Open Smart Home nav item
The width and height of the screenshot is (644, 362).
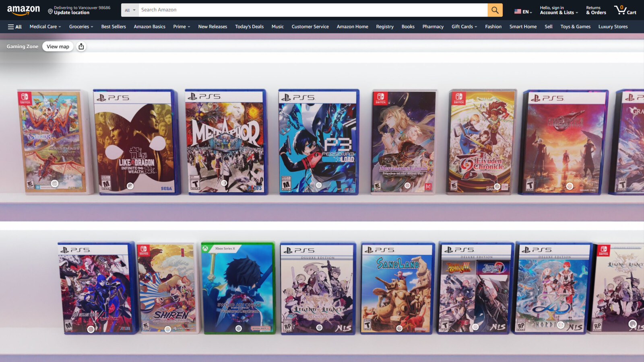(x=523, y=27)
